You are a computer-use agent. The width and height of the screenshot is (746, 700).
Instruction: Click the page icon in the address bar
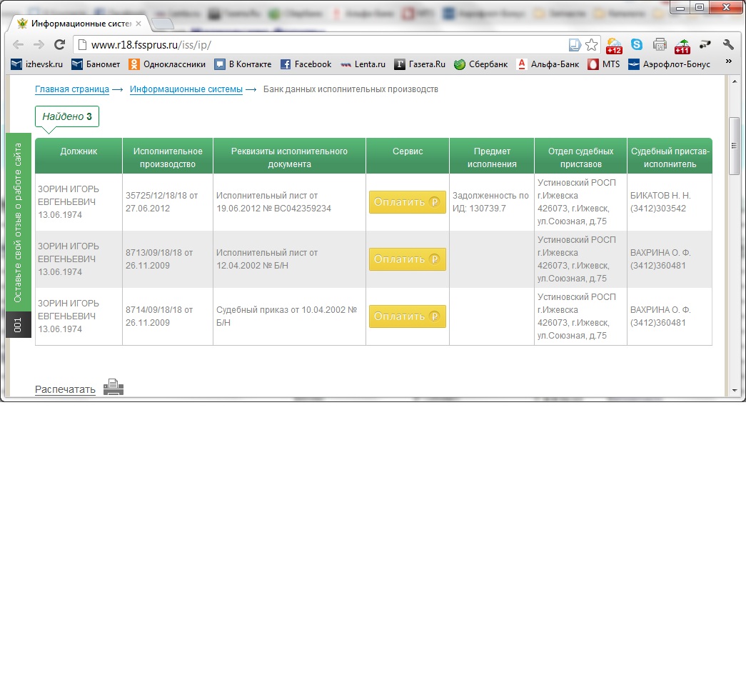click(82, 45)
